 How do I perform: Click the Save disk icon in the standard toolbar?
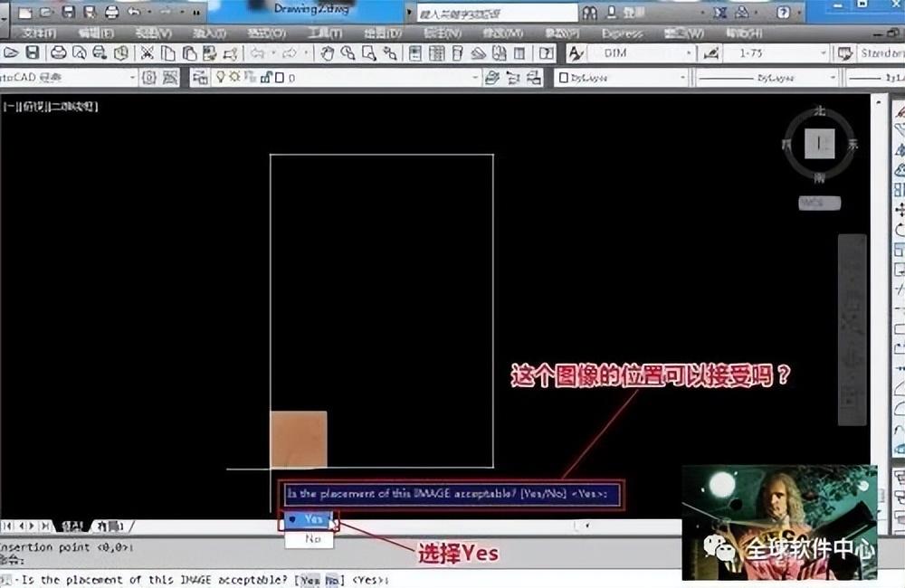coord(33,53)
